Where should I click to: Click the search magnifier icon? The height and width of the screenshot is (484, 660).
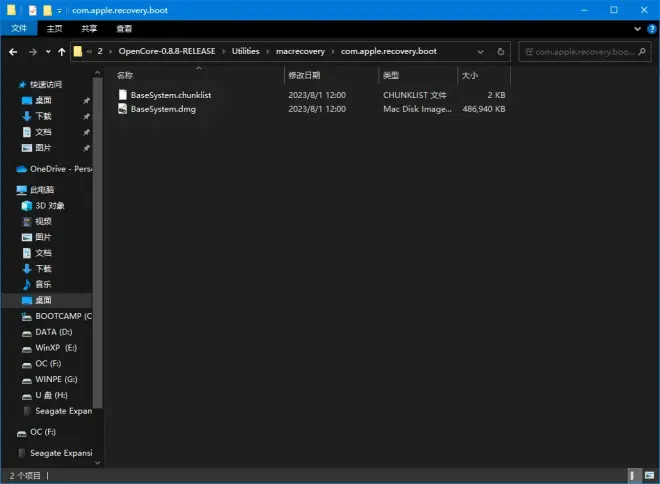pos(642,52)
